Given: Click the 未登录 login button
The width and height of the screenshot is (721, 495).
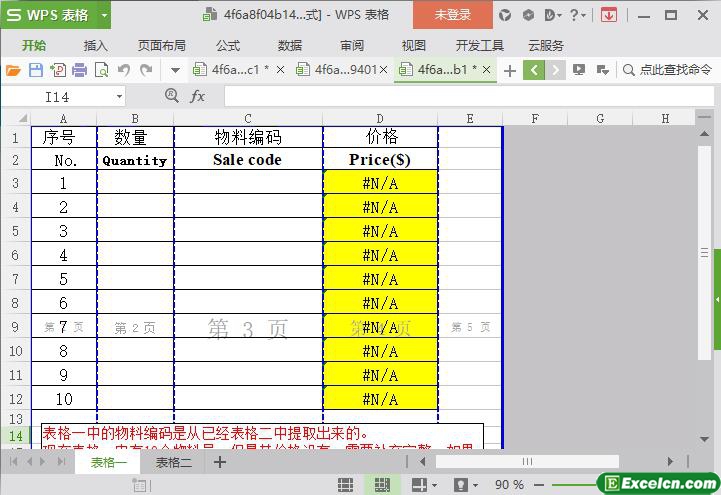Looking at the screenshot, I should click(452, 15).
